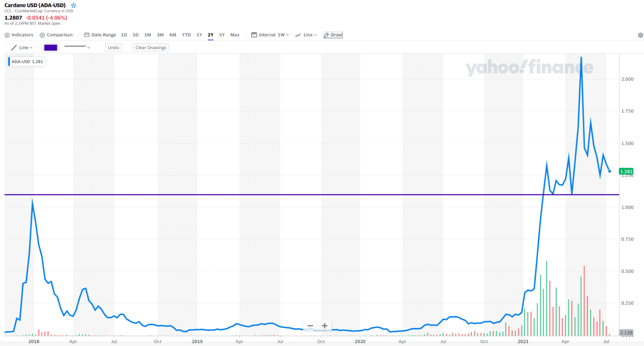Select the YTD range tab

[186, 35]
